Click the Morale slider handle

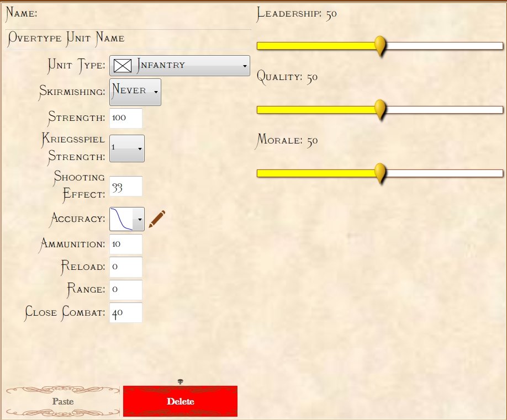[380, 173]
